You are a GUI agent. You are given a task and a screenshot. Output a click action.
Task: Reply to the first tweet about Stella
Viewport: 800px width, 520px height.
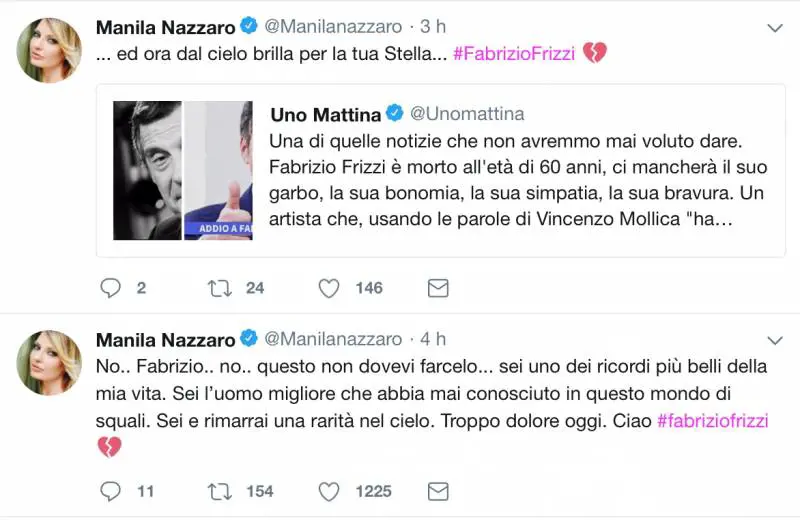tap(110, 288)
